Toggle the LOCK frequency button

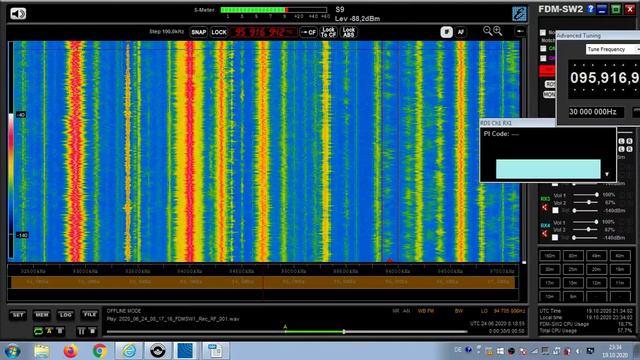pyautogui.click(x=219, y=32)
